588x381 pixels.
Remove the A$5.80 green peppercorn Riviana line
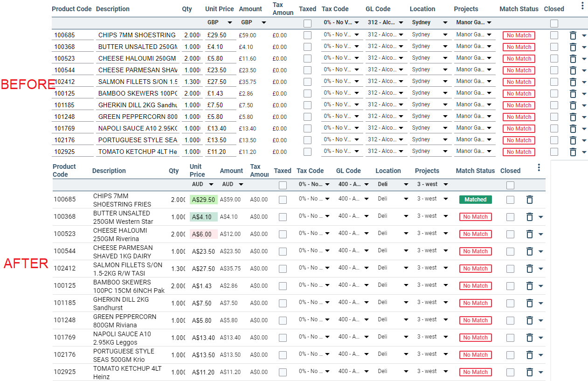coord(530,320)
